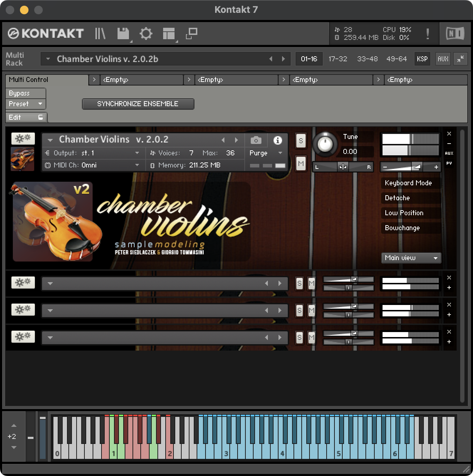This screenshot has height=476, width=473.
Task: Expand first empty slot instrument dropdown
Action: point(50,284)
